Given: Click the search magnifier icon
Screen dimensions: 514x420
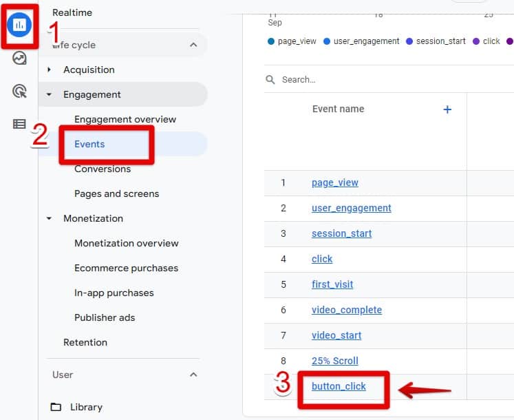Looking at the screenshot, I should click(x=271, y=80).
